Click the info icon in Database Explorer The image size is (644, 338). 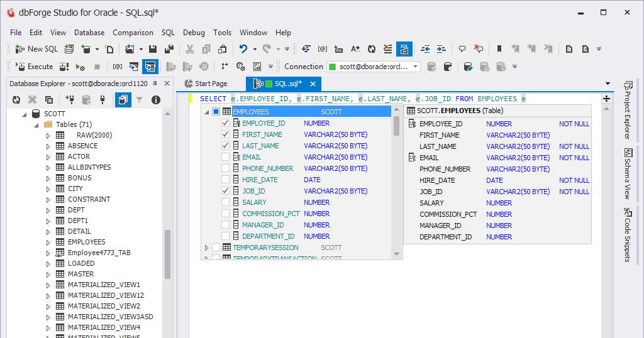click(x=156, y=100)
